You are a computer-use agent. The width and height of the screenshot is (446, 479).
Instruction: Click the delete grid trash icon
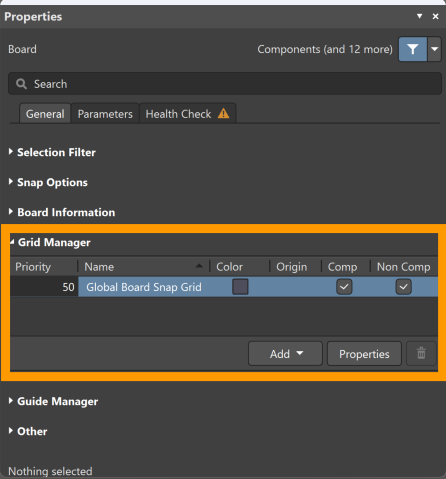(421, 353)
